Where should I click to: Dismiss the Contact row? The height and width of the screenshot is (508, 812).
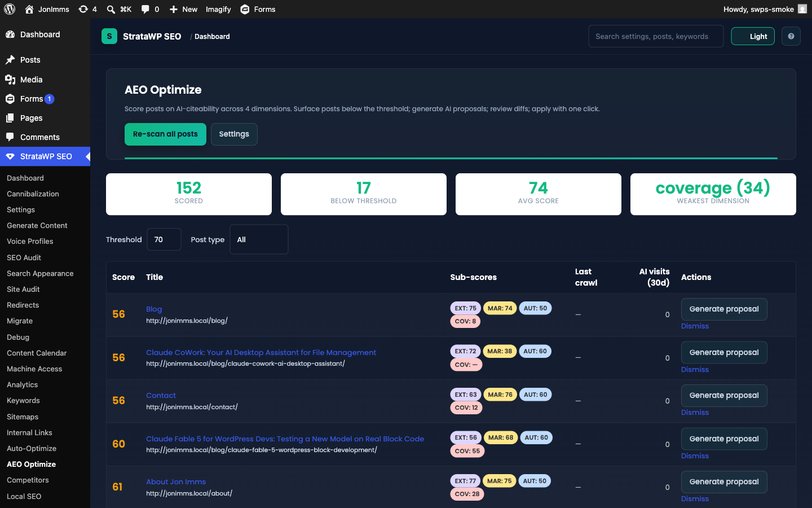click(695, 413)
